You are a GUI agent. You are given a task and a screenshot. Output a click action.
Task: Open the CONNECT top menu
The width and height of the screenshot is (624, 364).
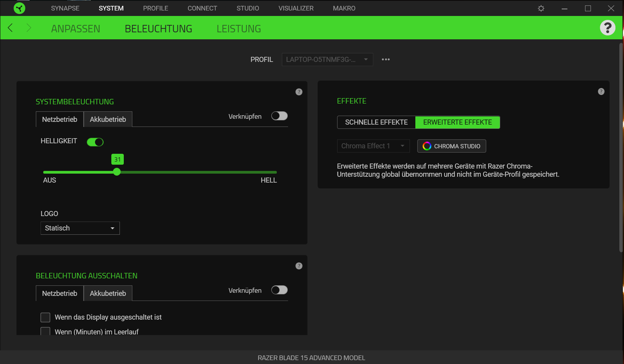[x=202, y=8]
